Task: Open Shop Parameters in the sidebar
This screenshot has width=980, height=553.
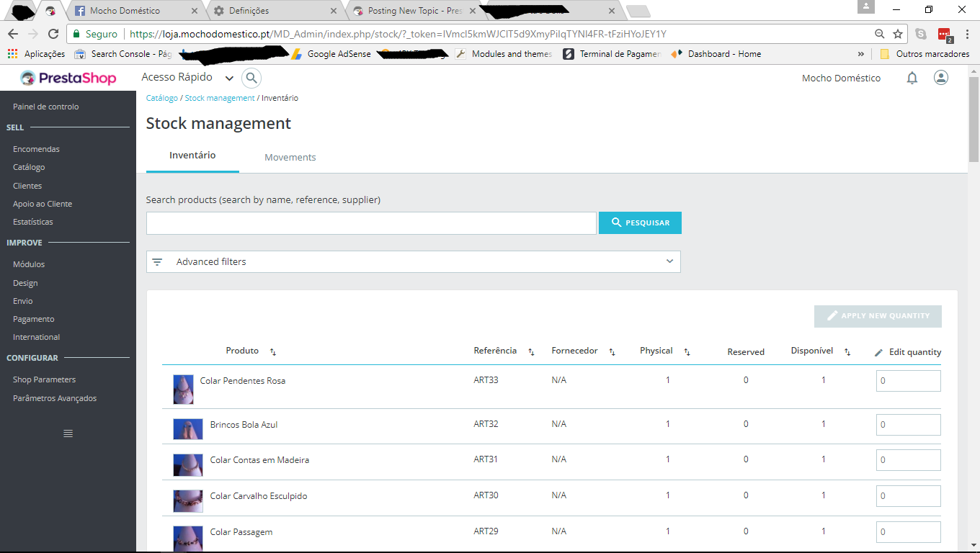Action: pyautogui.click(x=44, y=379)
